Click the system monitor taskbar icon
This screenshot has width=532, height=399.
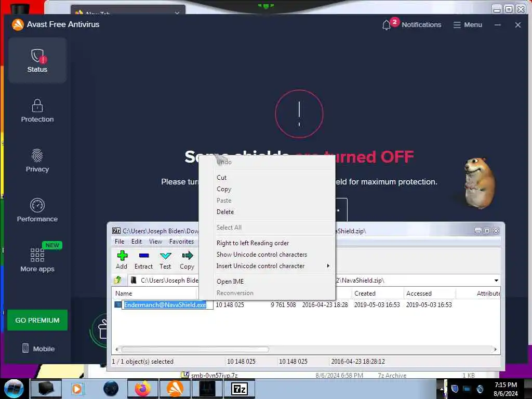coord(207,389)
